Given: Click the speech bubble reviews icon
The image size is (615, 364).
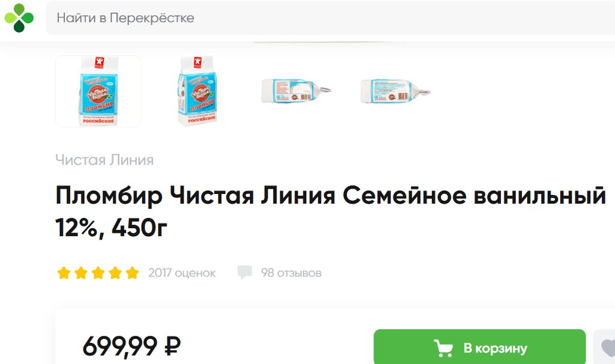Looking at the screenshot, I should [x=245, y=273].
